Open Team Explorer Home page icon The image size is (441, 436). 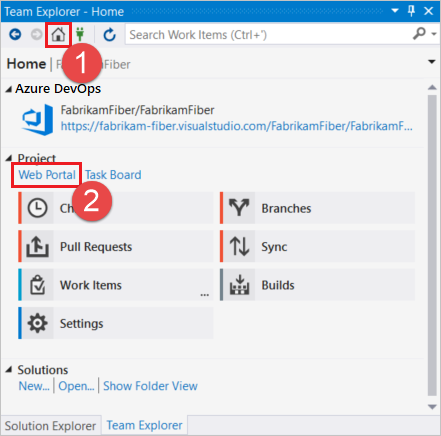(x=58, y=34)
